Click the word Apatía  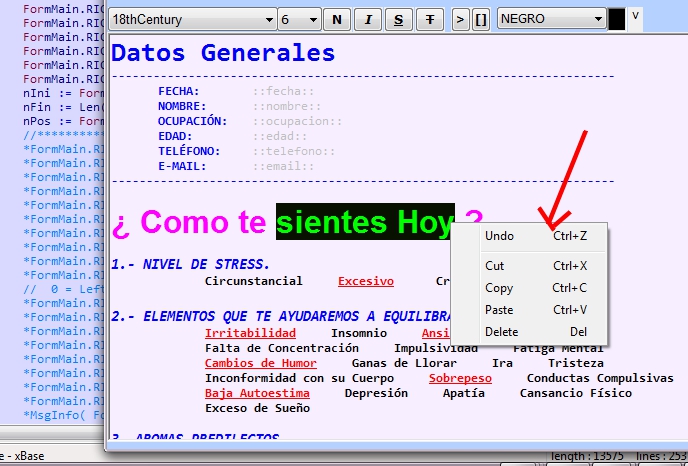point(464,393)
